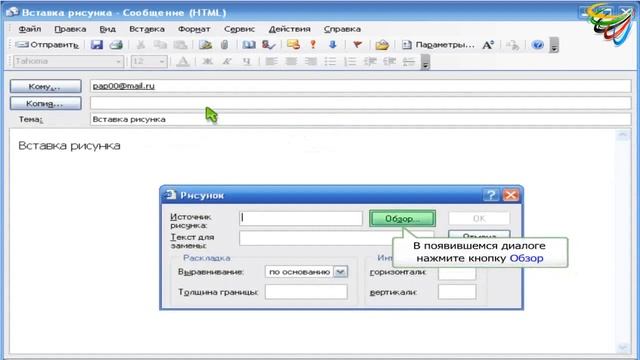
Task: Click the message body scrollbar up arrow
Action: click(623, 135)
